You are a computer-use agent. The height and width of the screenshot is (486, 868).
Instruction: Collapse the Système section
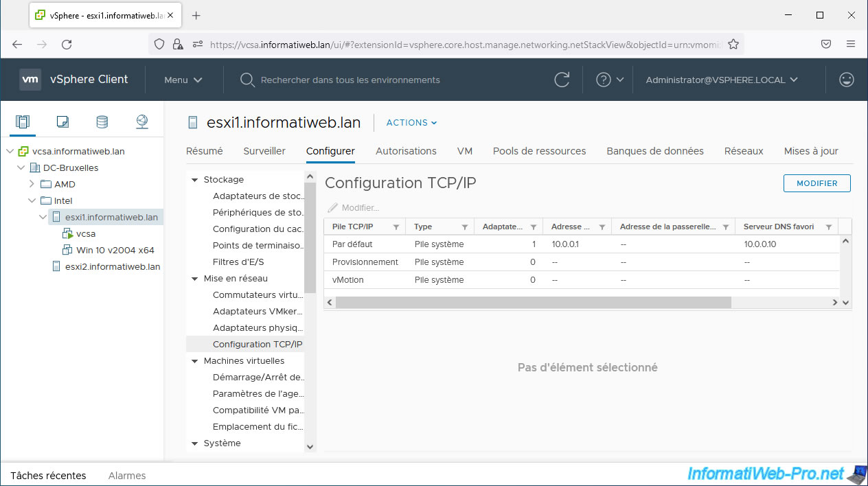[x=195, y=443]
